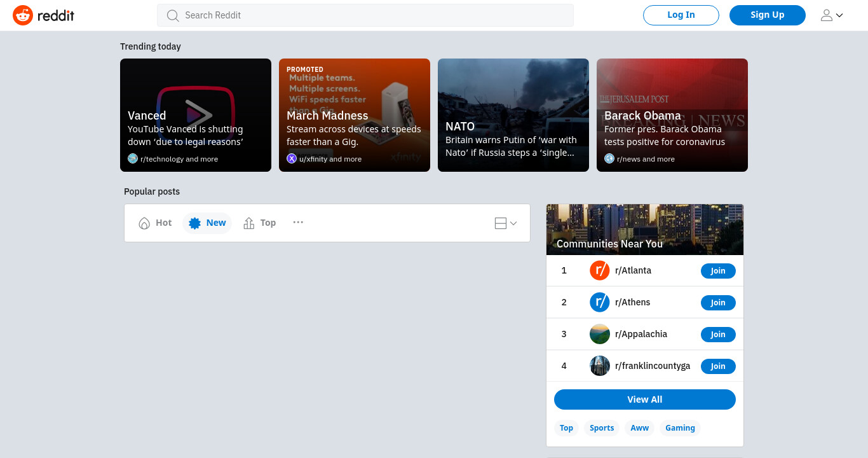Open the Barack Obama trending card
Screen dimensions: 868x458
click(672, 115)
